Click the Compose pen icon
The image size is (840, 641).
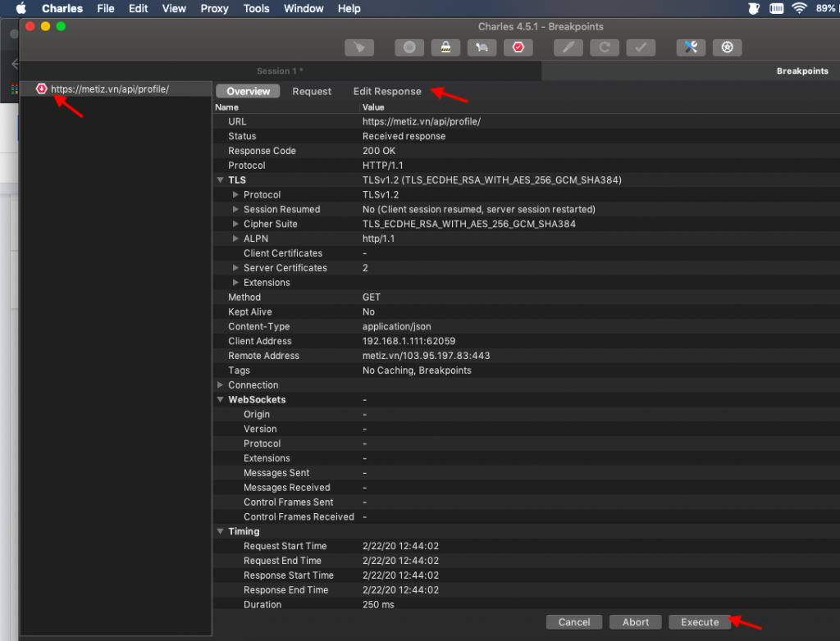pos(568,48)
